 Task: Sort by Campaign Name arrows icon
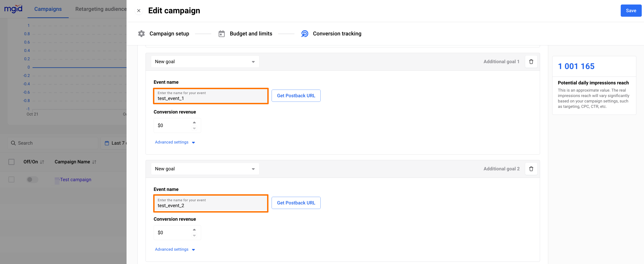pos(94,162)
